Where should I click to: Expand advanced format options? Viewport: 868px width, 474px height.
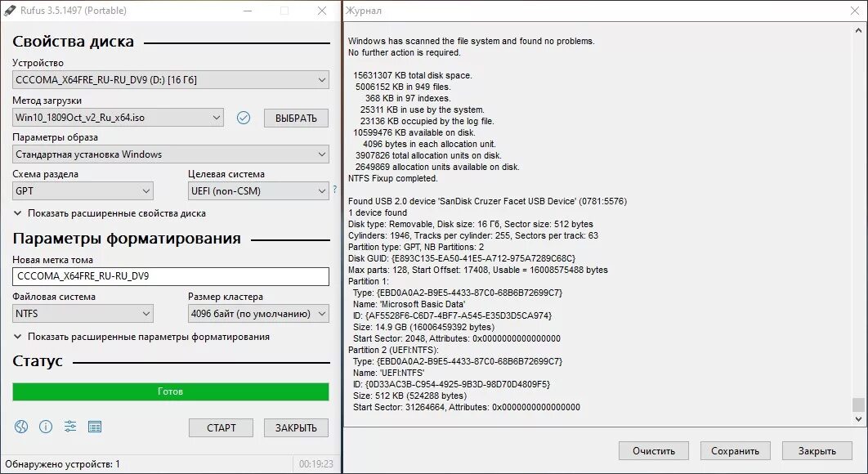(x=141, y=337)
